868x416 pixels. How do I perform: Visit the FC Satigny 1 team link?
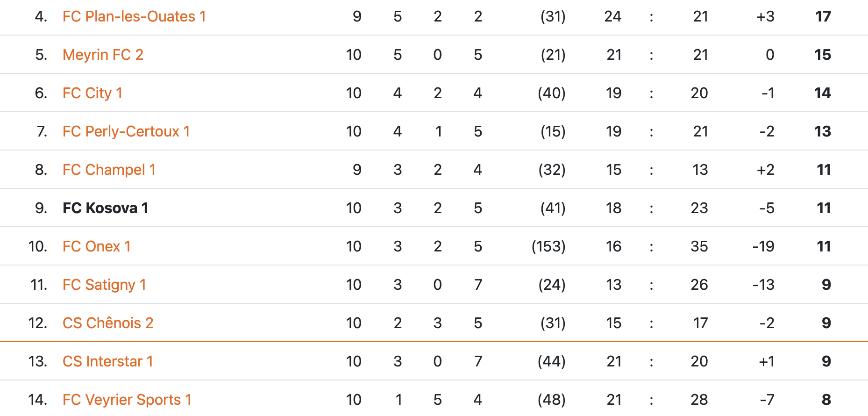pos(104,285)
